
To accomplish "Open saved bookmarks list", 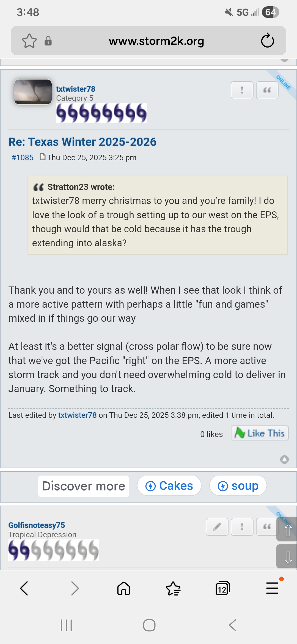I will pyautogui.click(x=173, y=588).
